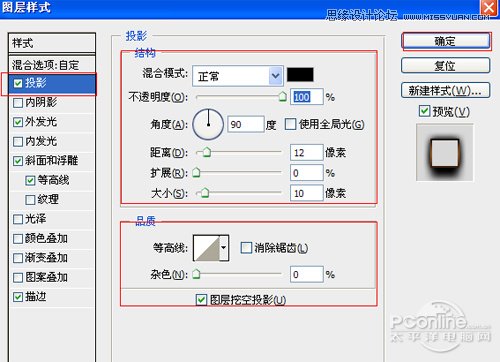Click the 距离 distance slider handle
The image size is (500, 362).
[x=207, y=152]
